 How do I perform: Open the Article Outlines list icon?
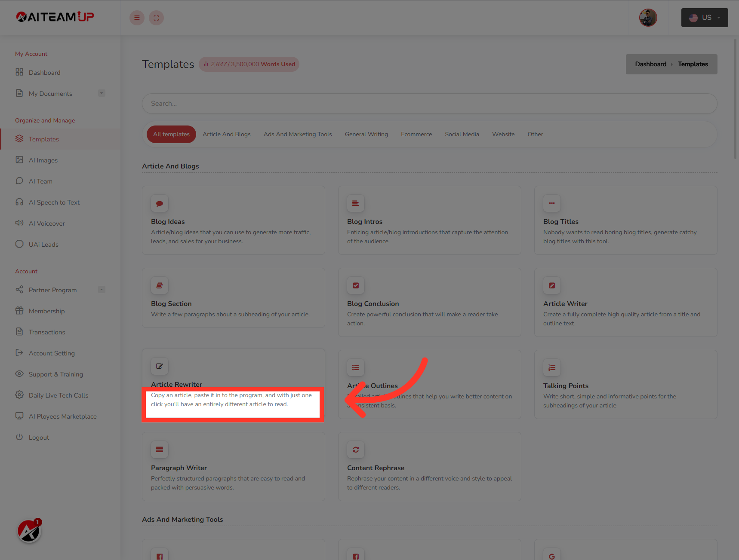[x=355, y=367]
